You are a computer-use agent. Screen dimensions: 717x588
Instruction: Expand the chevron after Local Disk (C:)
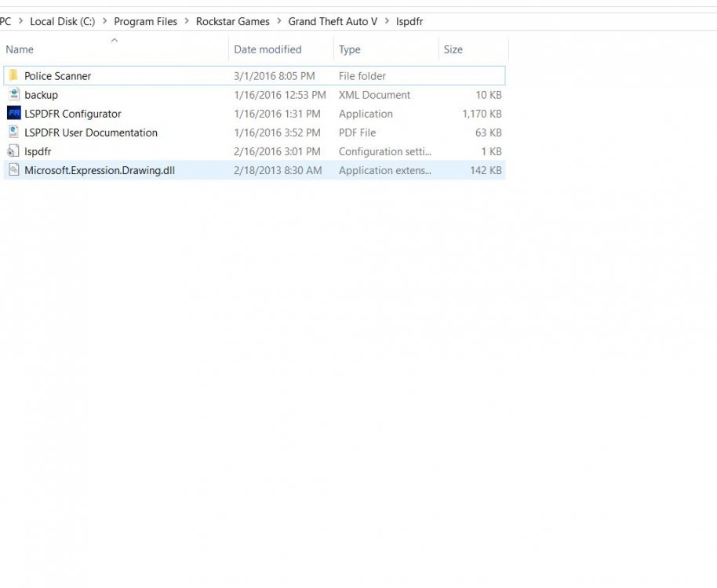pyautogui.click(x=104, y=21)
